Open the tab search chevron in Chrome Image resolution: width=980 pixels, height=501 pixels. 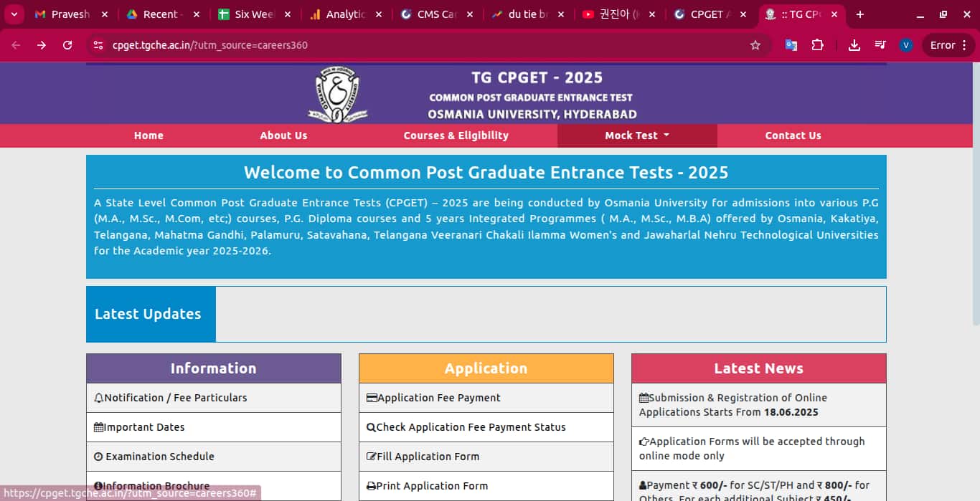[14, 14]
